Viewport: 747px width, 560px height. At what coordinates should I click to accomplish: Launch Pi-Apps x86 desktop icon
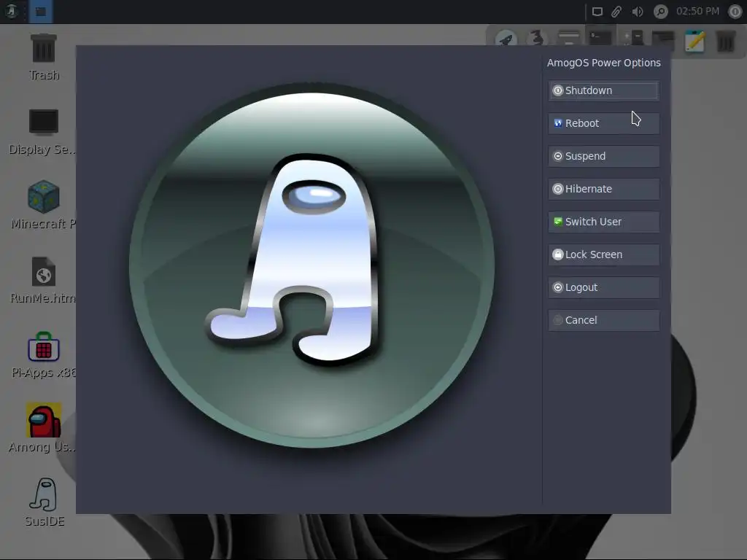coord(43,355)
